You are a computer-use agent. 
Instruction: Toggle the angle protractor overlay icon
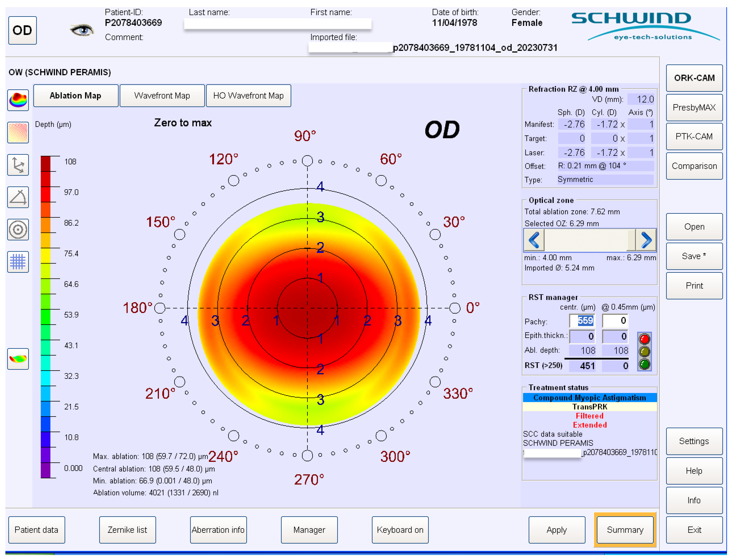click(18, 197)
